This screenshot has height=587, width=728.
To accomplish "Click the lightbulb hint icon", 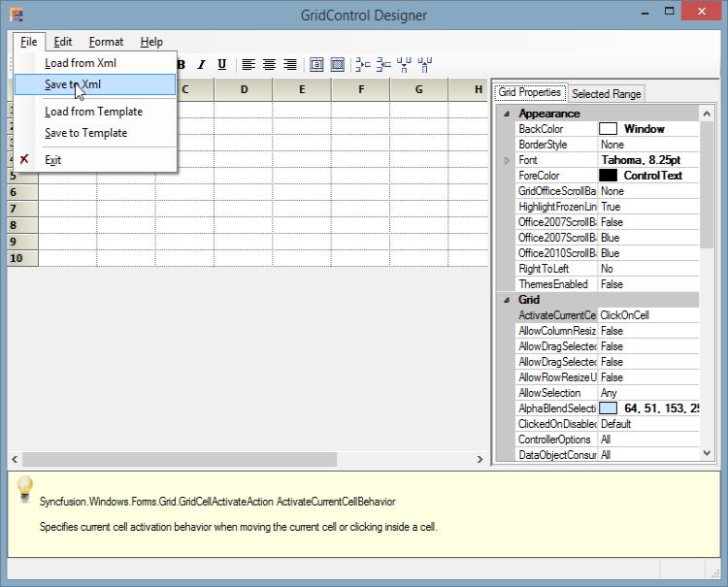I will 24,489.
